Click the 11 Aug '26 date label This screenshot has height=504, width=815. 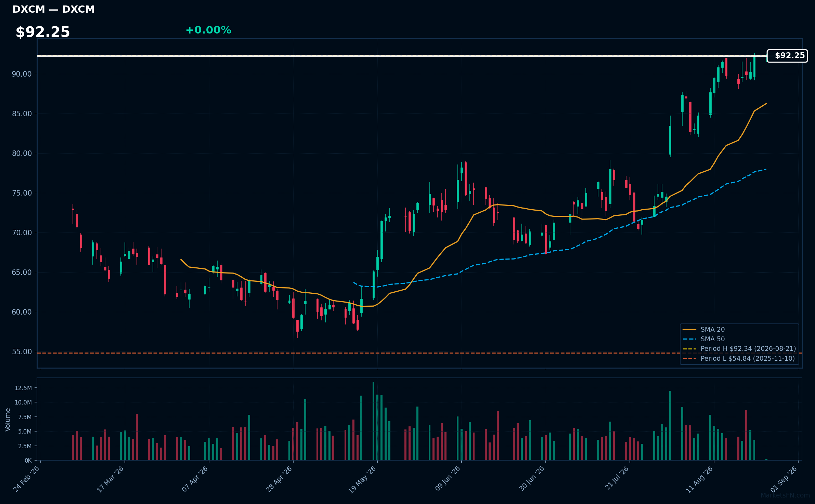[699, 479]
